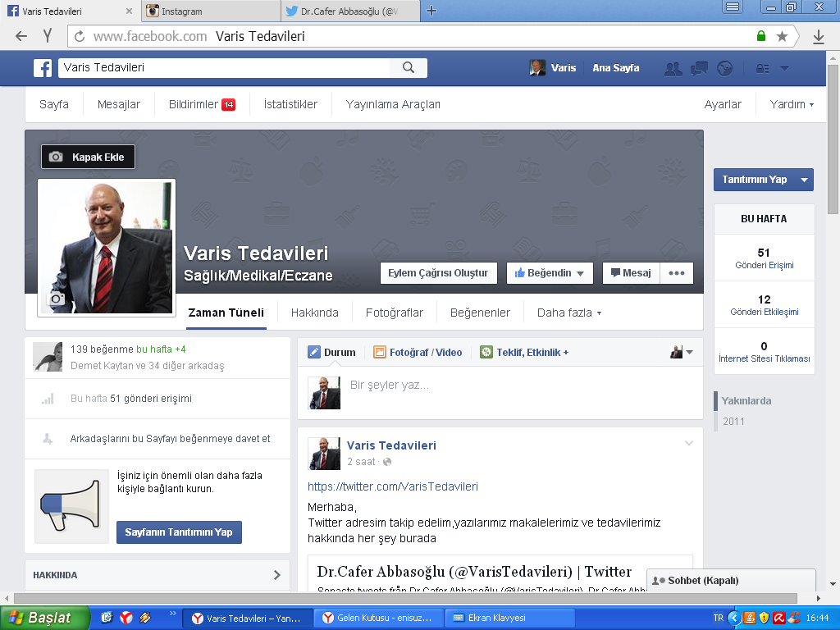Click the Facebook logo icon
The width and height of the screenshot is (840, 630).
(x=43, y=68)
